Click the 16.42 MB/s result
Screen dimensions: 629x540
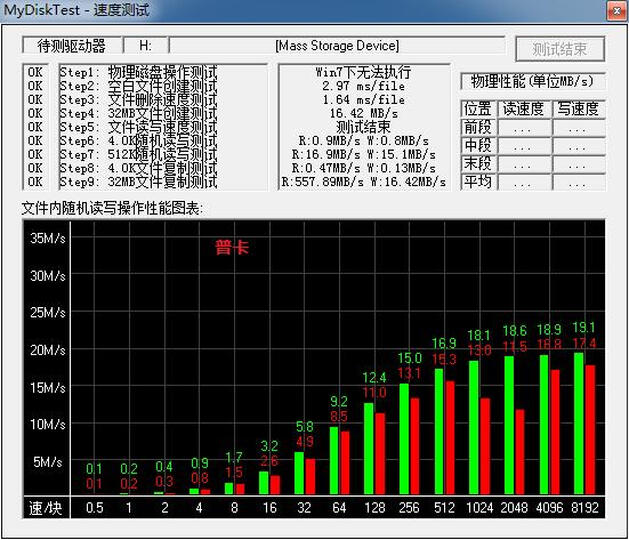point(363,114)
